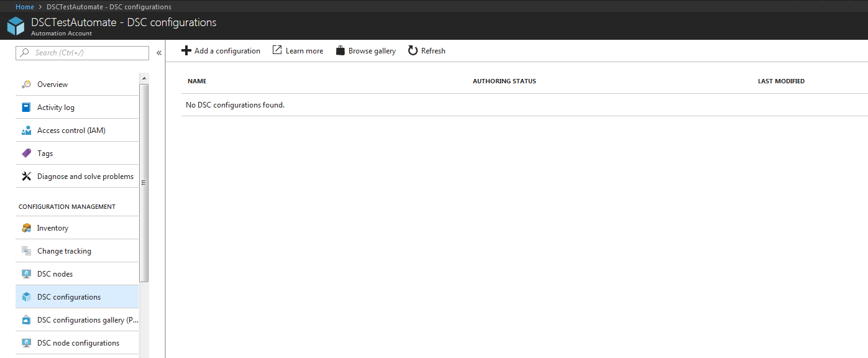Open the DSC node configurations icon
Image resolution: width=868 pixels, height=358 pixels.
pyautogui.click(x=25, y=342)
